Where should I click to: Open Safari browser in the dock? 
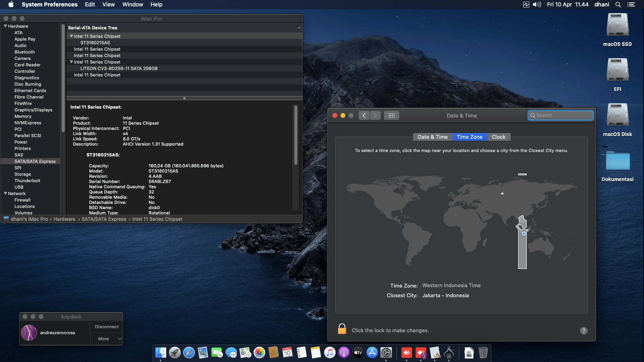189,353
